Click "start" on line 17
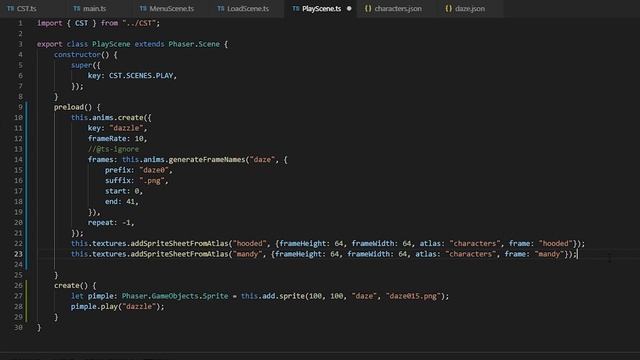640x360 pixels. [x=116, y=191]
